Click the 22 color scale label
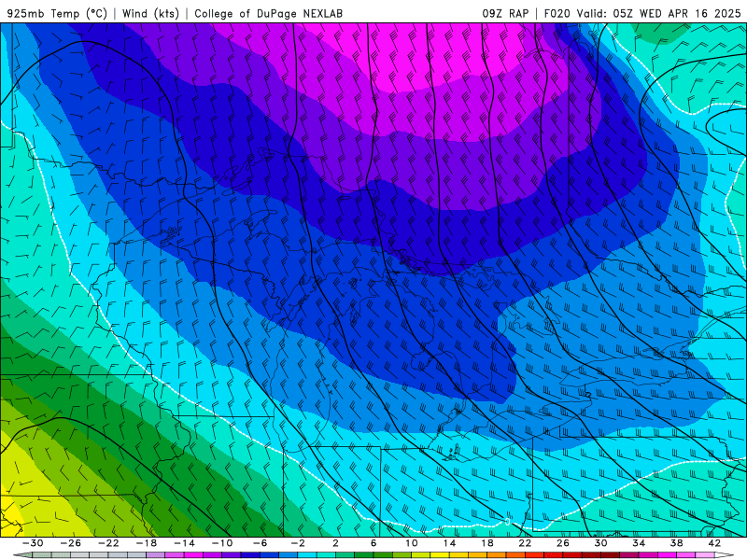This screenshot has width=747, height=560. [x=525, y=543]
